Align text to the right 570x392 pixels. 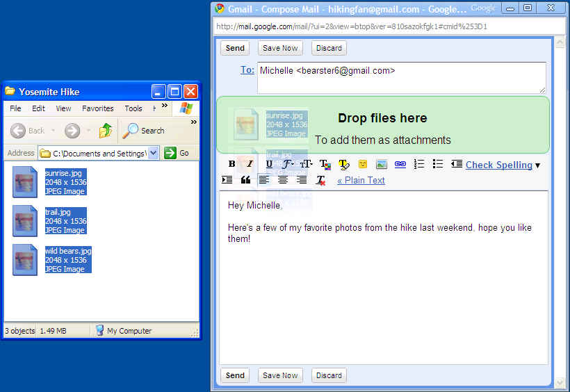coord(302,179)
